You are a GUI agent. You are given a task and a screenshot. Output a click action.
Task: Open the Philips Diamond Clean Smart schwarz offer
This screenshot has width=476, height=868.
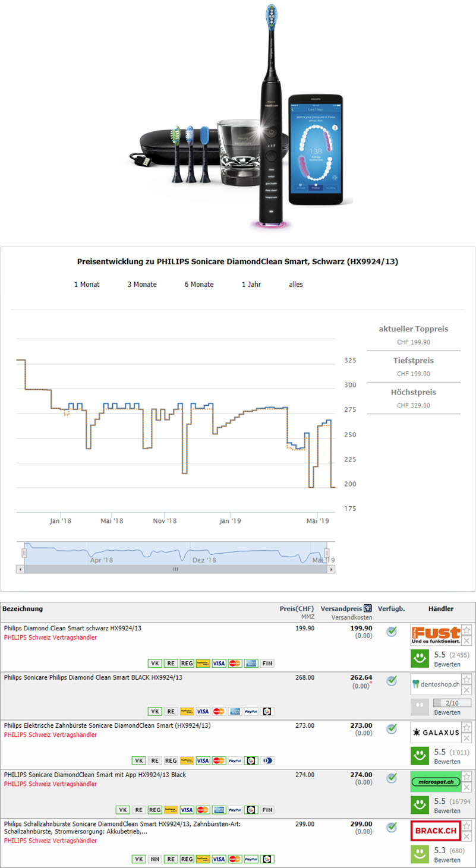click(x=72, y=628)
